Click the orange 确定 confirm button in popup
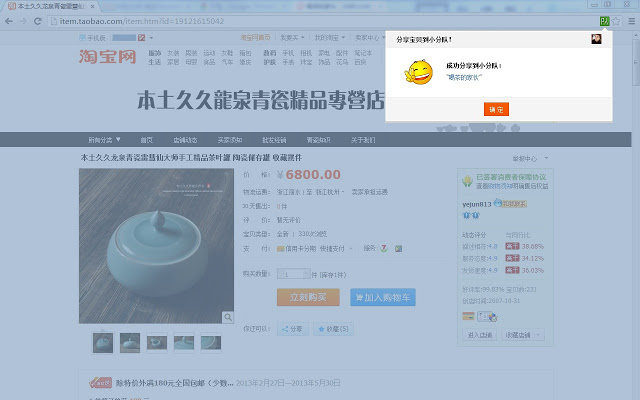Screen dimensions: 640x400 tap(496, 109)
